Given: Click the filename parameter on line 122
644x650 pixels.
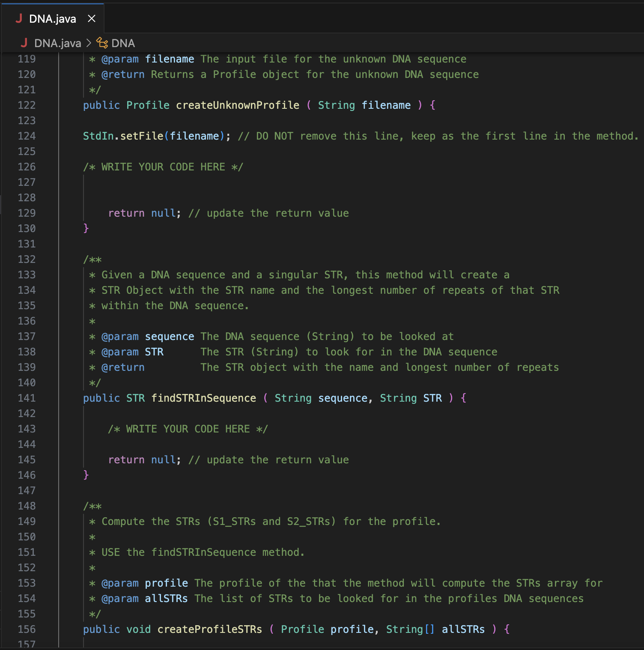Looking at the screenshot, I should pos(386,105).
